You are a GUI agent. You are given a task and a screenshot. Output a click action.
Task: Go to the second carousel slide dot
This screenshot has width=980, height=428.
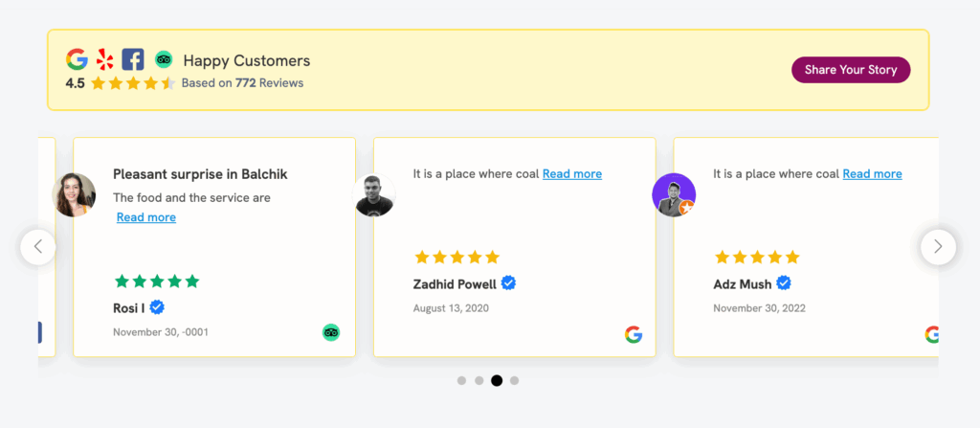tap(479, 380)
